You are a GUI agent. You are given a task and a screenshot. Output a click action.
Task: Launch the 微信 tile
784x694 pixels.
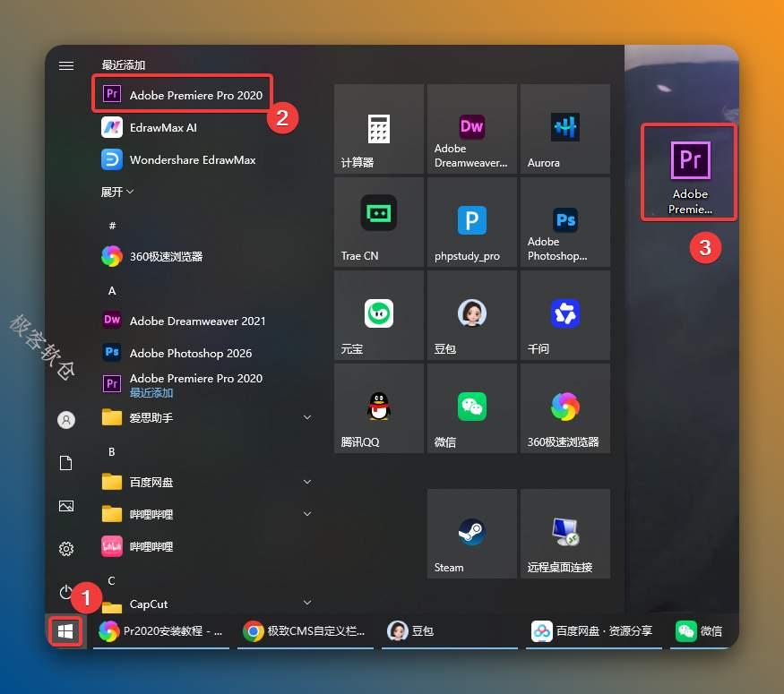click(471, 408)
